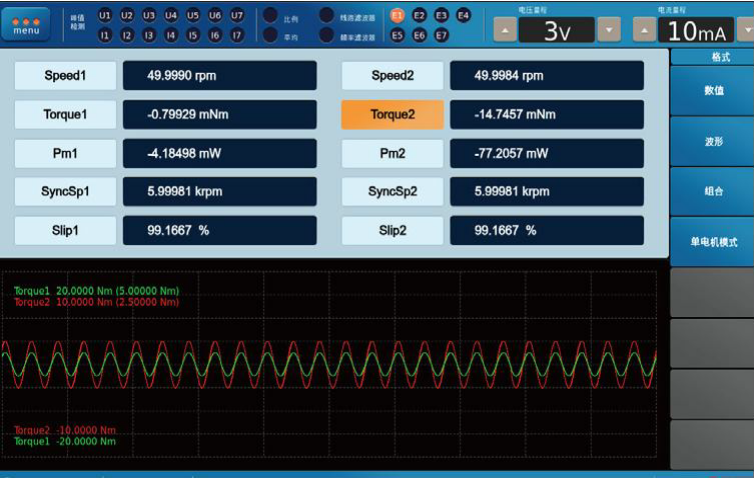Select I7 peak detection indicator

237,35
